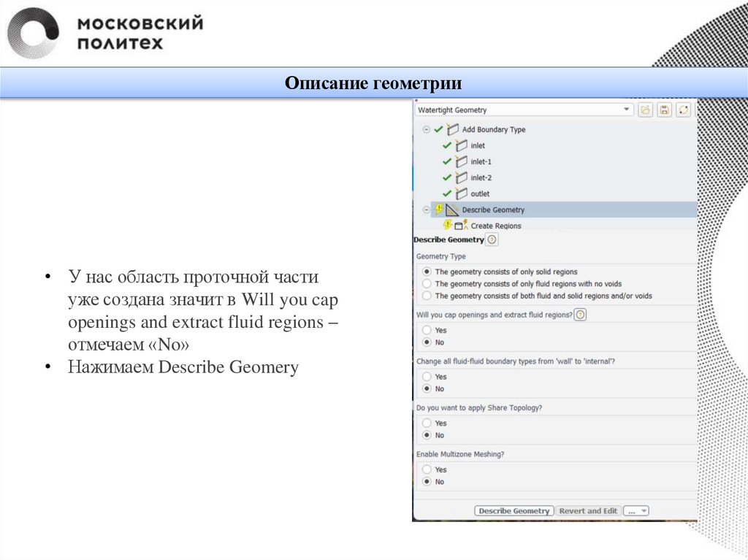748x560 pixels.
Task: Click green checkmark next to Add Boundary Type
Action: point(438,129)
